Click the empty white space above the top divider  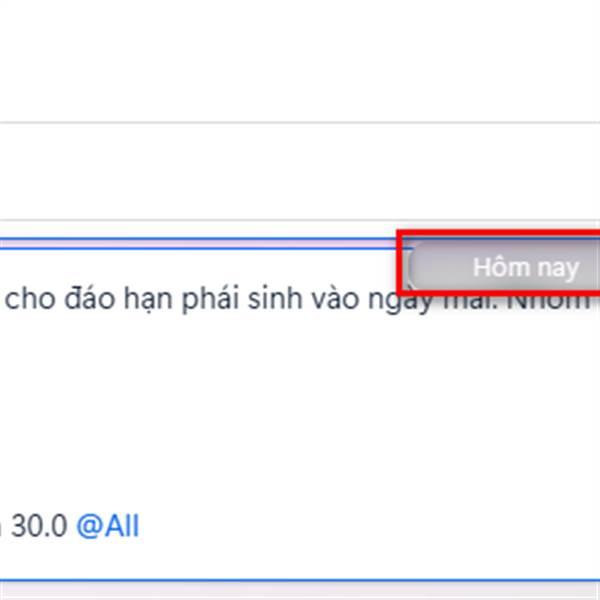click(300, 60)
